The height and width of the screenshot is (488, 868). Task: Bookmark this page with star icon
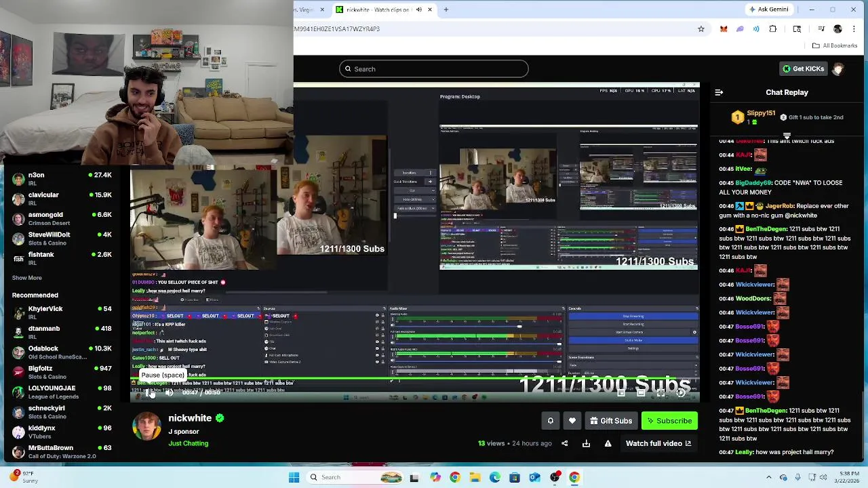pyautogui.click(x=701, y=29)
